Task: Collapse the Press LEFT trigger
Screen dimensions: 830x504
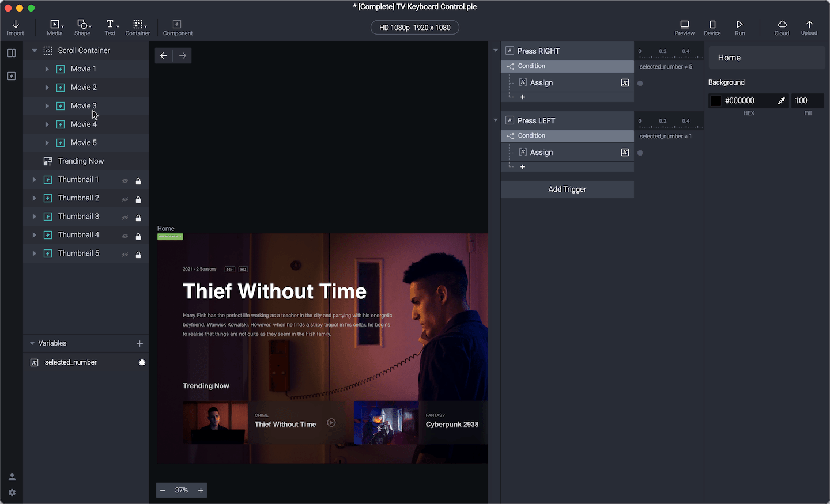Action: click(x=496, y=120)
